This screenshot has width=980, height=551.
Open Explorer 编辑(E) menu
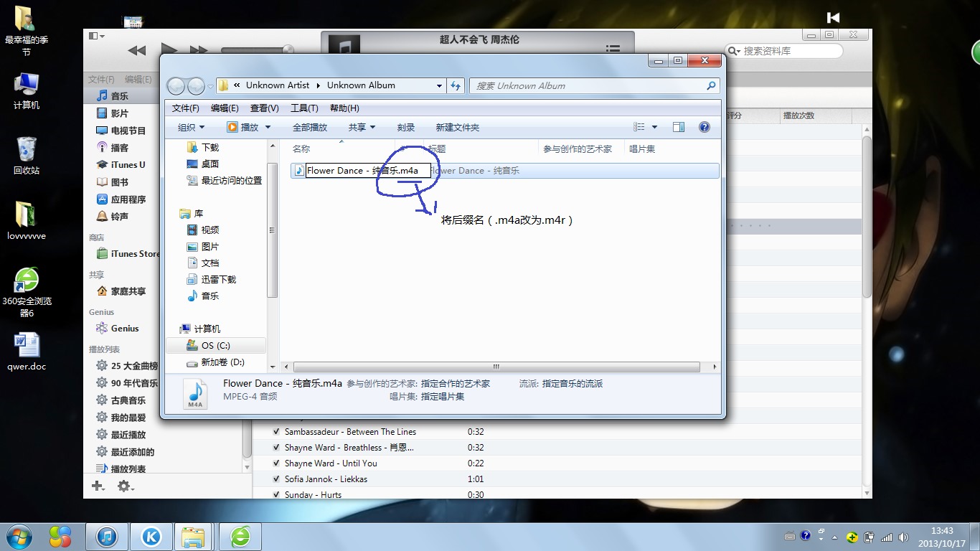pyautogui.click(x=225, y=108)
